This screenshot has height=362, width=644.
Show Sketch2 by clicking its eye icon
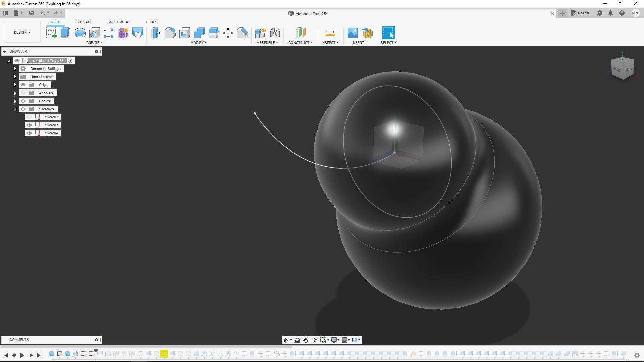tap(29, 117)
